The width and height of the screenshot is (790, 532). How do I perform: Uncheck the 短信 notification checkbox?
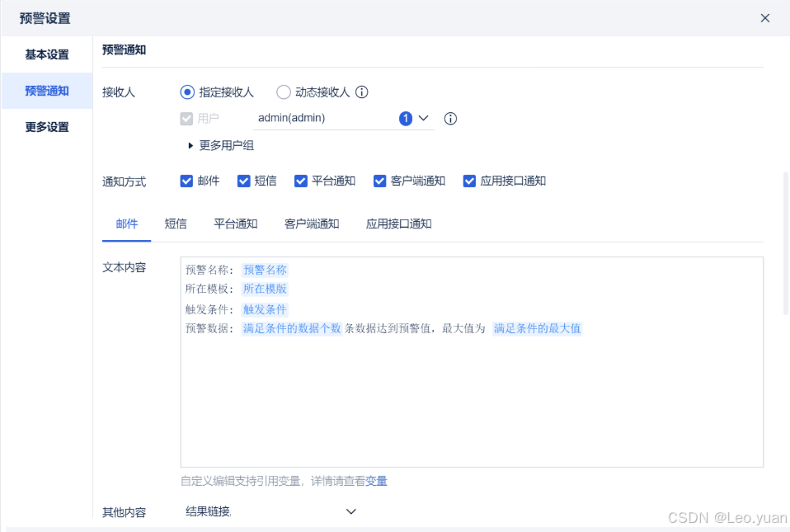(x=244, y=181)
